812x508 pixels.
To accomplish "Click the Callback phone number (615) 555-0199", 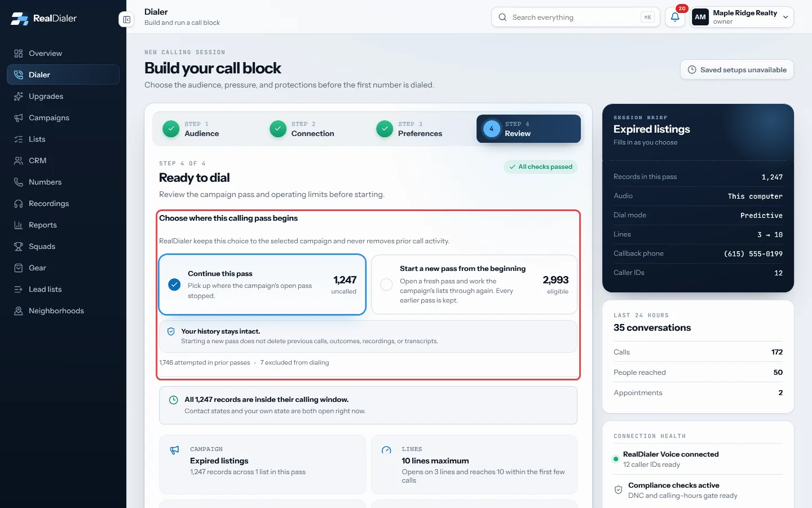I will 753,254.
